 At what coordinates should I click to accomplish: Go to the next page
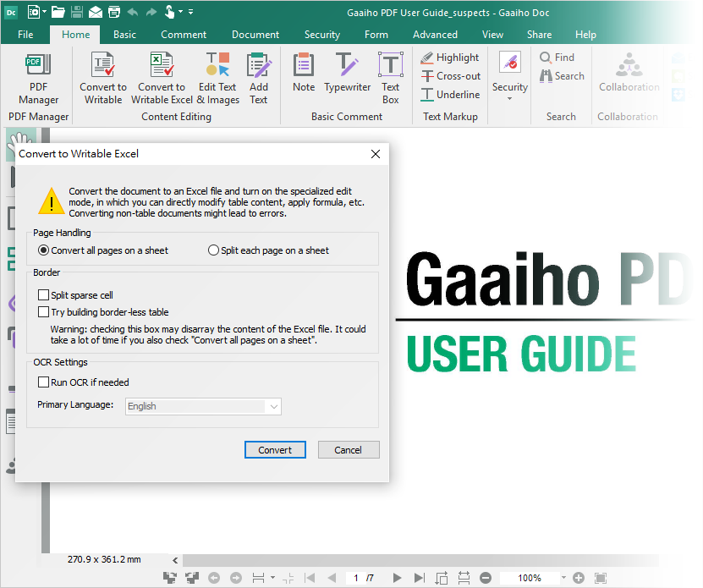point(397,578)
